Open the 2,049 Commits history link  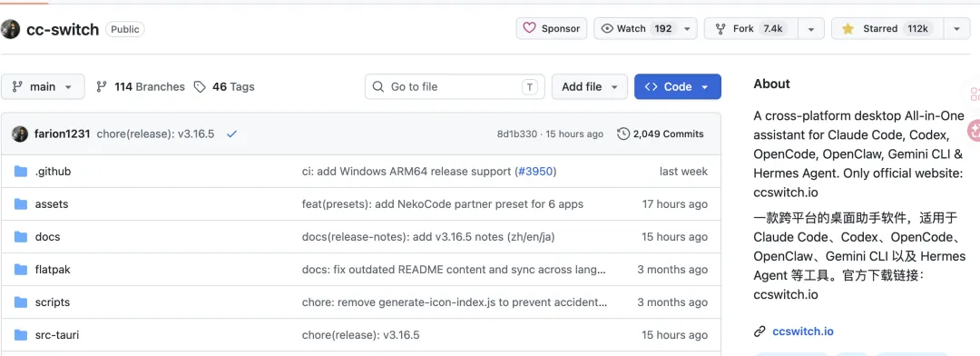(x=660, y=133)
